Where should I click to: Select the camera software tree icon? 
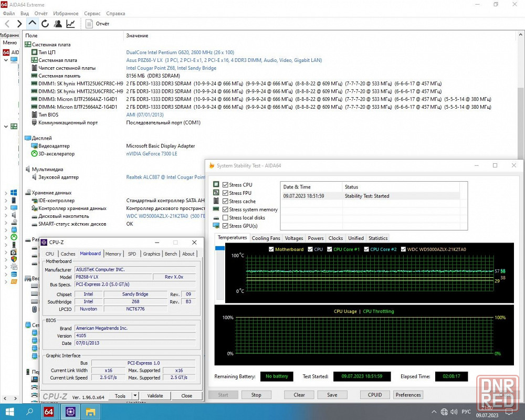click(x=14, y=252)
